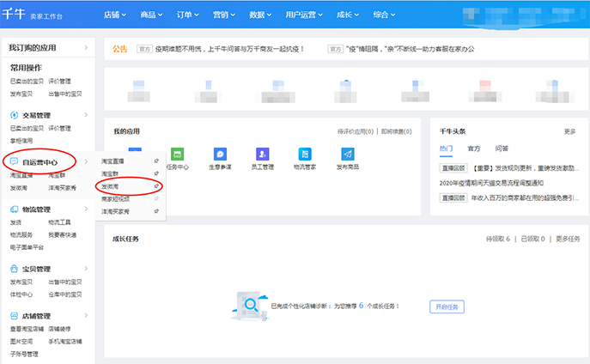Select 发微淘 in the flyout menu

pyautogui.click(x=111, y=185)
